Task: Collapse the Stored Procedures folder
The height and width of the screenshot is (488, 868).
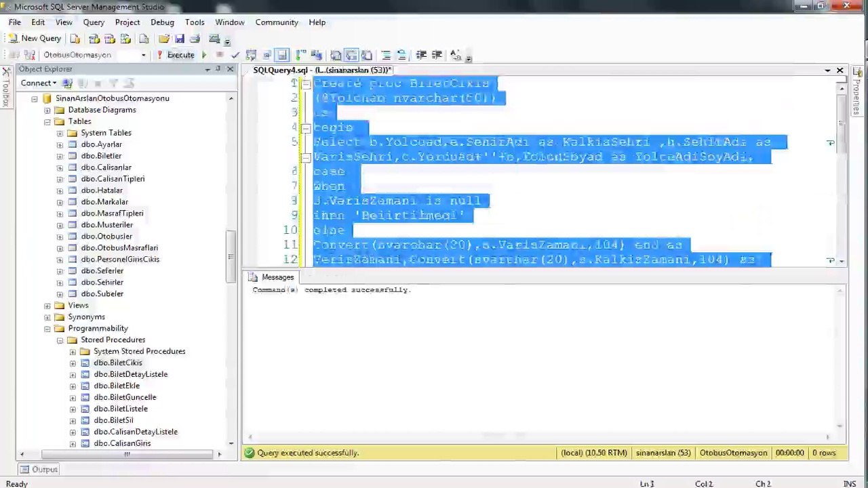Action: click(x=60, y=340)
